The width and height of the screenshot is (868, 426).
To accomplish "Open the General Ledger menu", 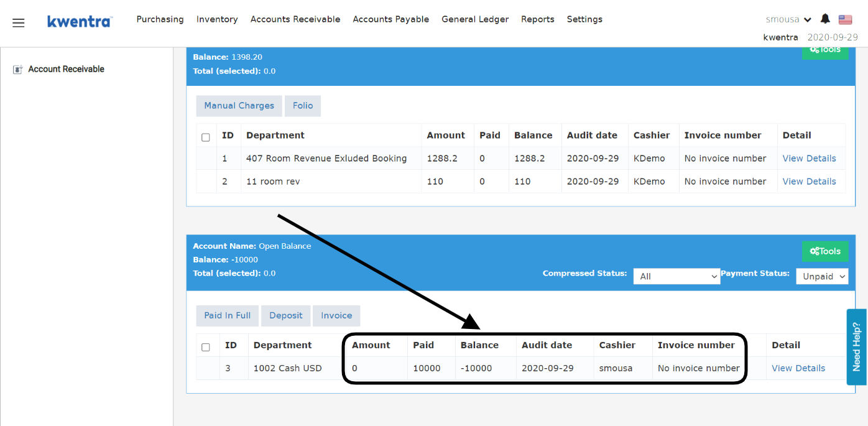I will tap(475, 19).
